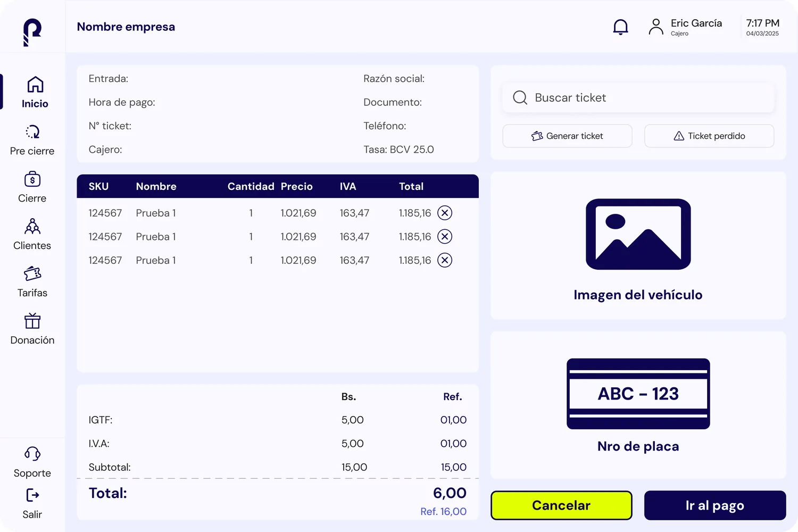Click the Ref. 16,00 total reference
The image size is (798, 532).
point(443,511)
